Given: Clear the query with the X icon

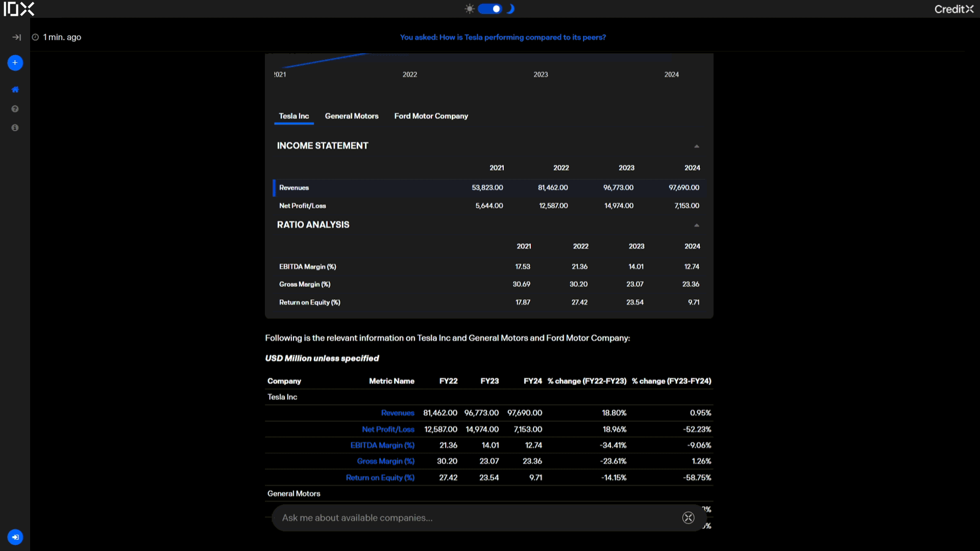Looking at the screenshot, I should 688,518.
